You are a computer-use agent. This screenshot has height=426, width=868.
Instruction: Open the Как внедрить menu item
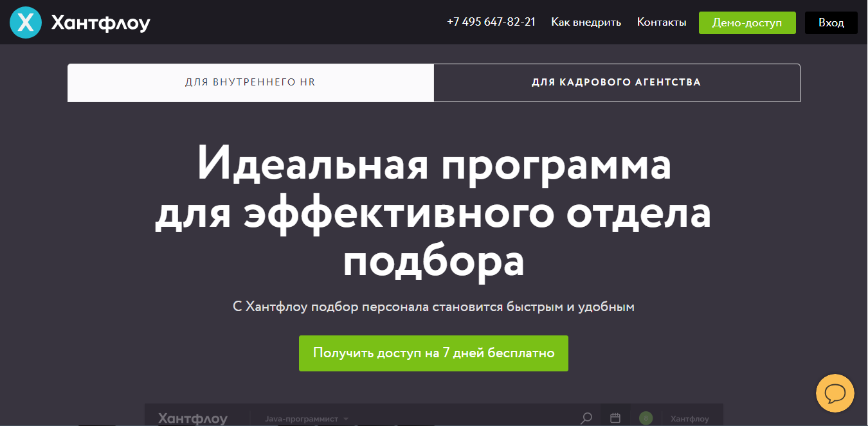(x=586, y=22)
